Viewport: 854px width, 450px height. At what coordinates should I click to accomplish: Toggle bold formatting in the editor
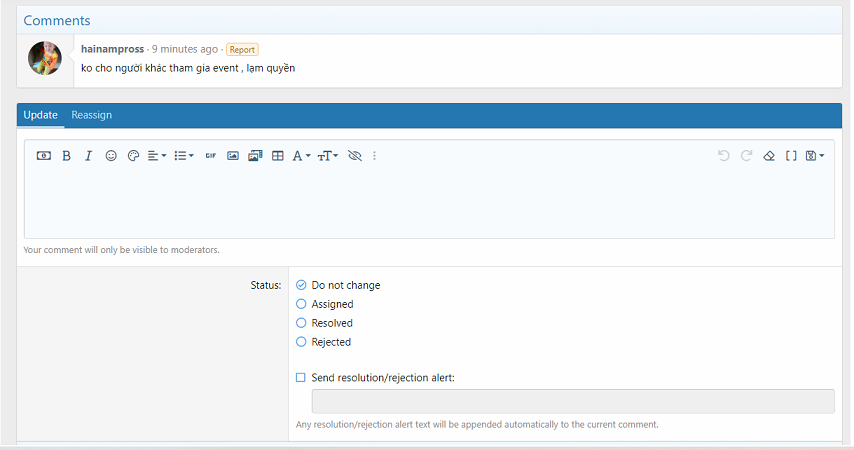pos(66,156)
